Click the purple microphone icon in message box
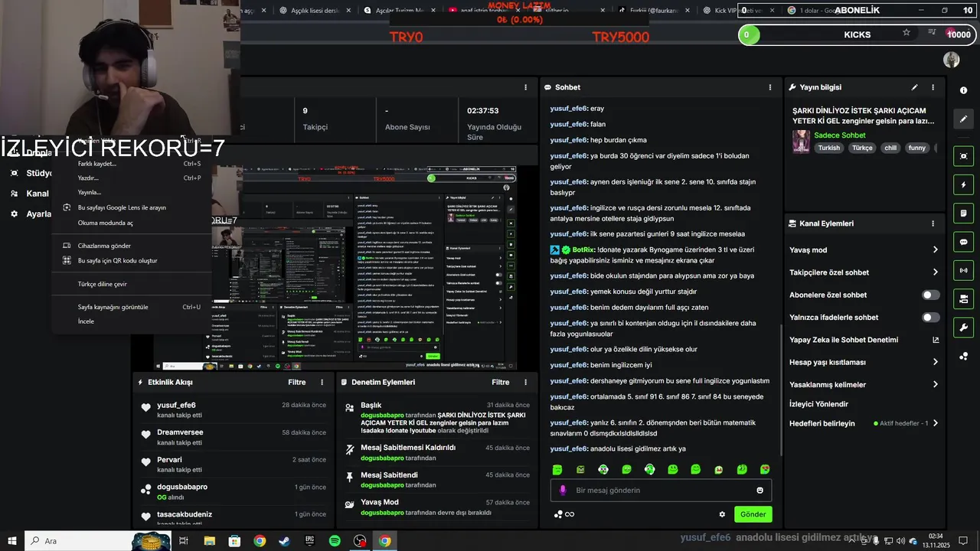Screen dimensions: 980x551 pyautogui.click(x=563, y=491)
